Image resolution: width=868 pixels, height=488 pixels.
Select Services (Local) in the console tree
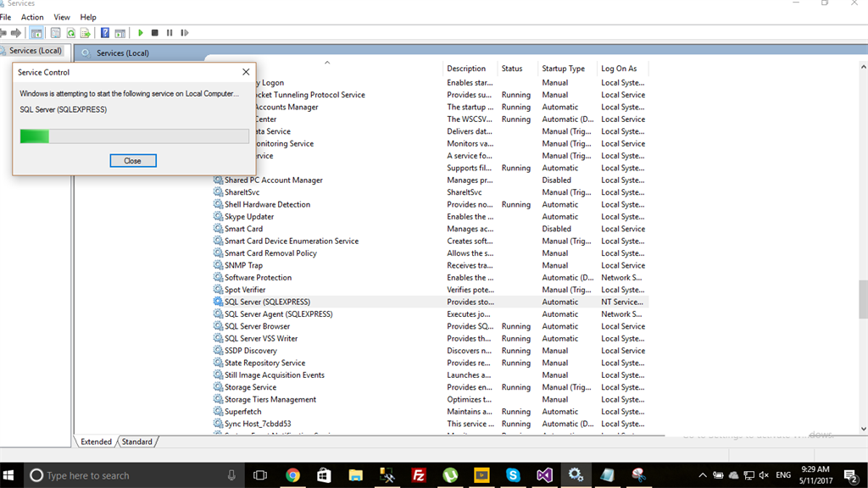pos(35,50)
